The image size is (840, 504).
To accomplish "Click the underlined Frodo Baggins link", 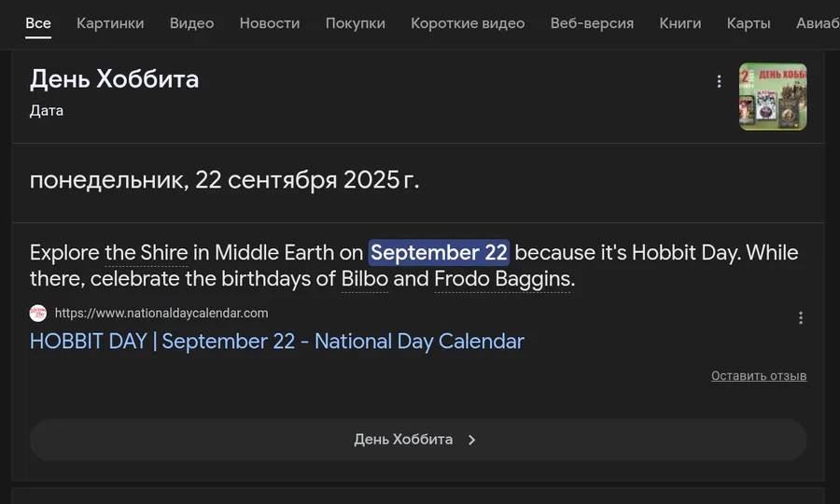I will (x=501, y=279).
